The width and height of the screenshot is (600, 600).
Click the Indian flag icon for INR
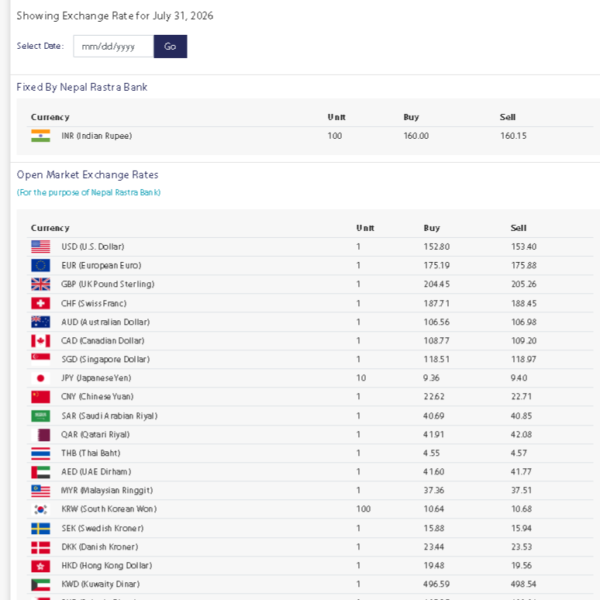pos(41,136)
